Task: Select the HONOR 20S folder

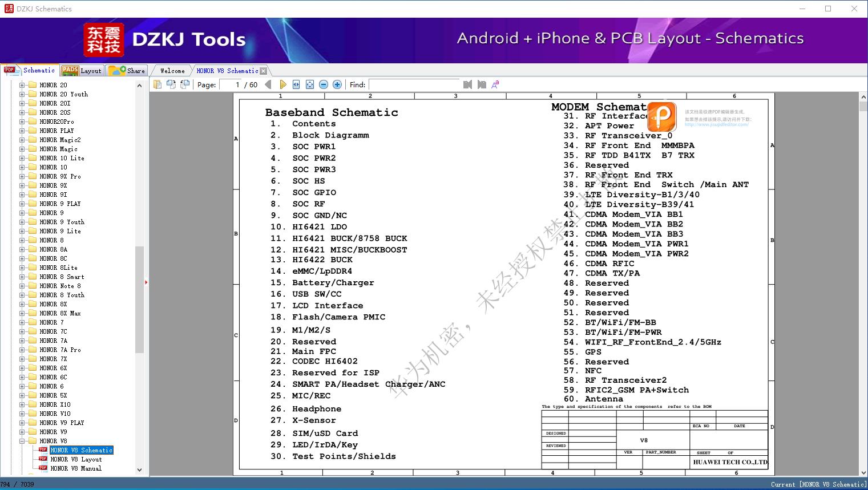Action: click(x=55, y=112)
